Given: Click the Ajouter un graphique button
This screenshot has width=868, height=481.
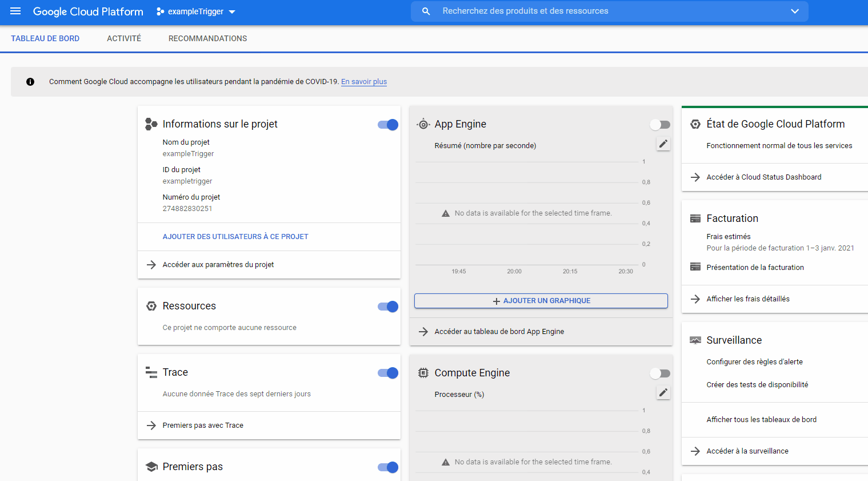Looking at the screenshot, I should 541,301.
